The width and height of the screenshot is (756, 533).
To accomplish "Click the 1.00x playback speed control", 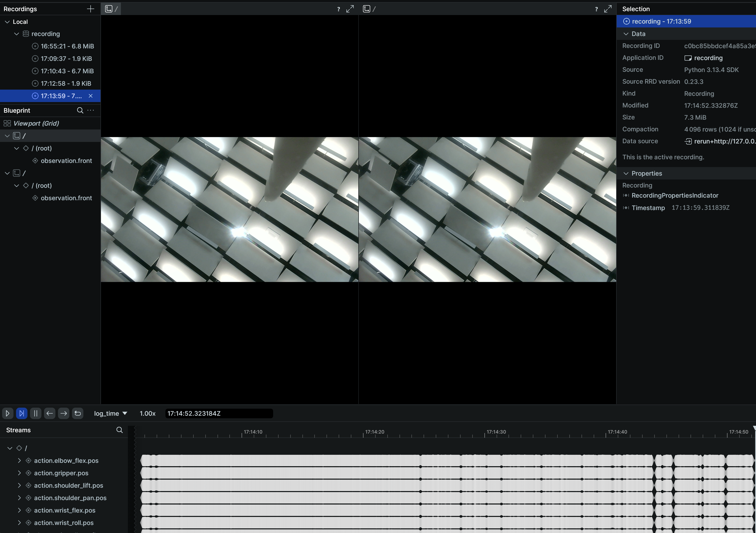I will click(x=148, y=413).
